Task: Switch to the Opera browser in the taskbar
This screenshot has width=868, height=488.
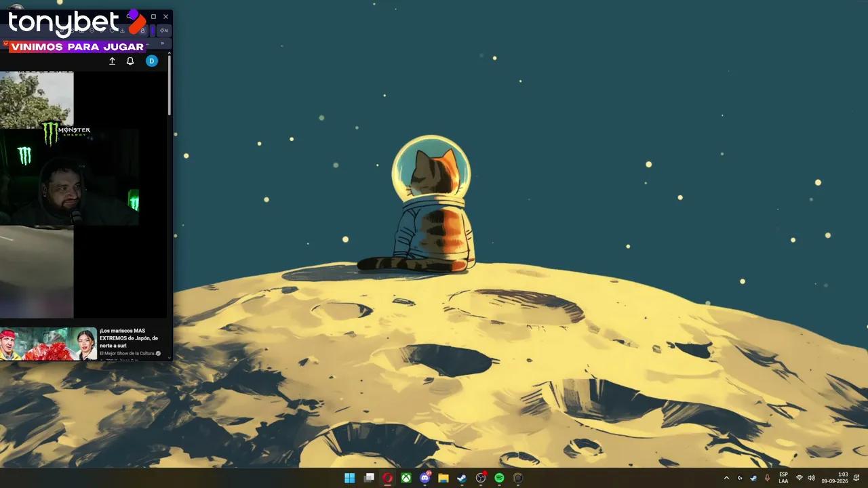Action: pyautogui.click(x=387, y=478)
